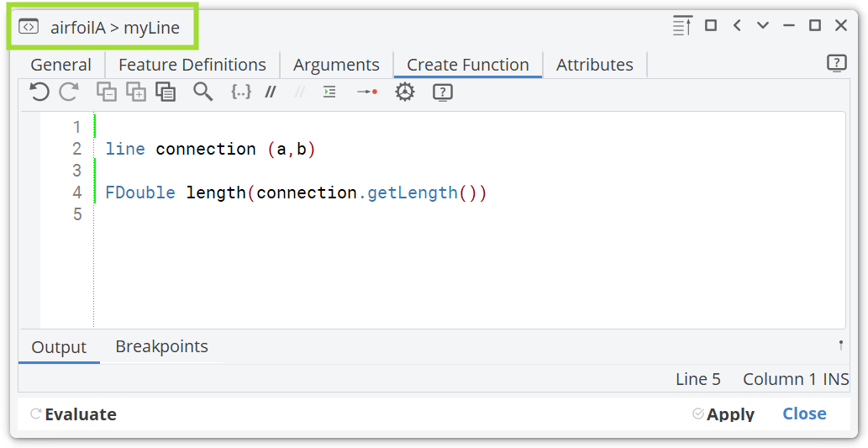
Task: Click the greyed-out uncomment double-slash icon
Action: tap(299, 92)
